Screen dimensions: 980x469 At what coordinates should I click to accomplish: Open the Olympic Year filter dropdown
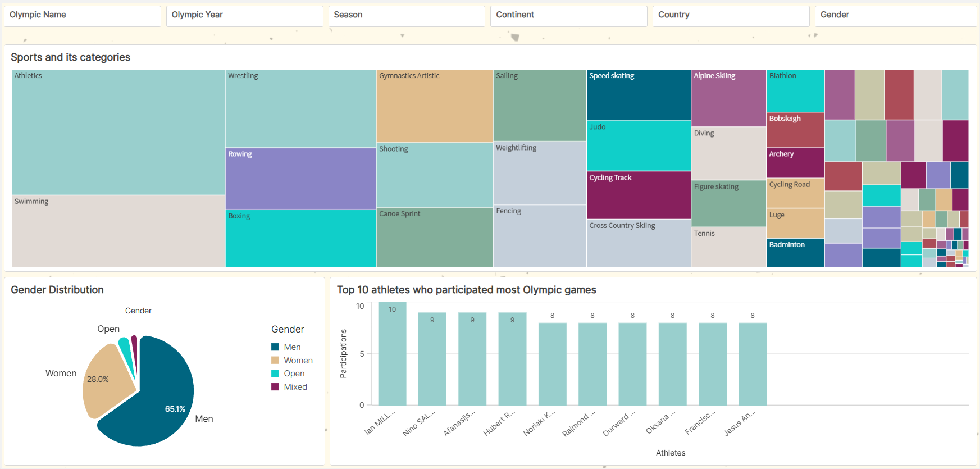click(x=244, y=15)
